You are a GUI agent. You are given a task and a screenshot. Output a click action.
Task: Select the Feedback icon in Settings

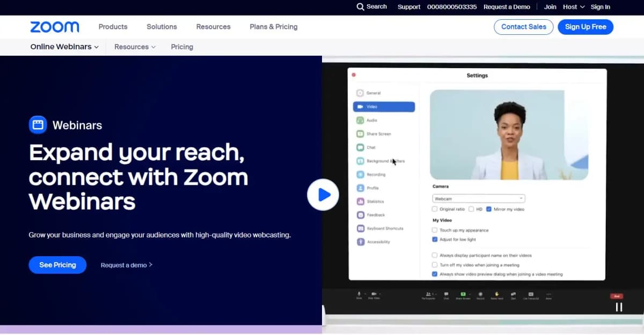click(x=360, y=215)
